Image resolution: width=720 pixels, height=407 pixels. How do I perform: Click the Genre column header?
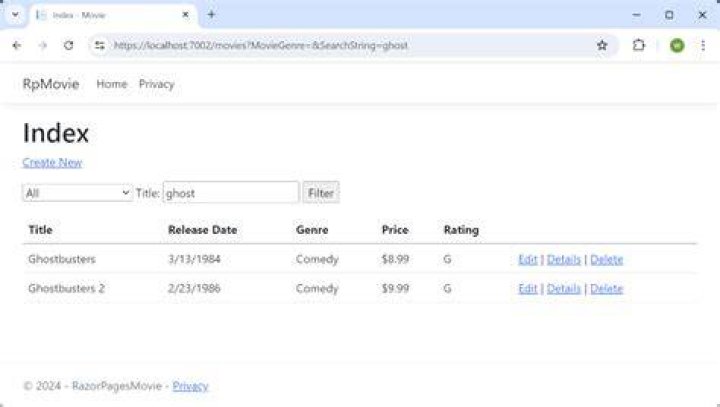[312, 230]
